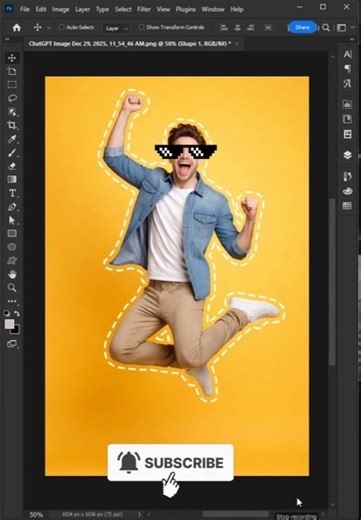Open the Layers panel icon

tap(348, 155)
